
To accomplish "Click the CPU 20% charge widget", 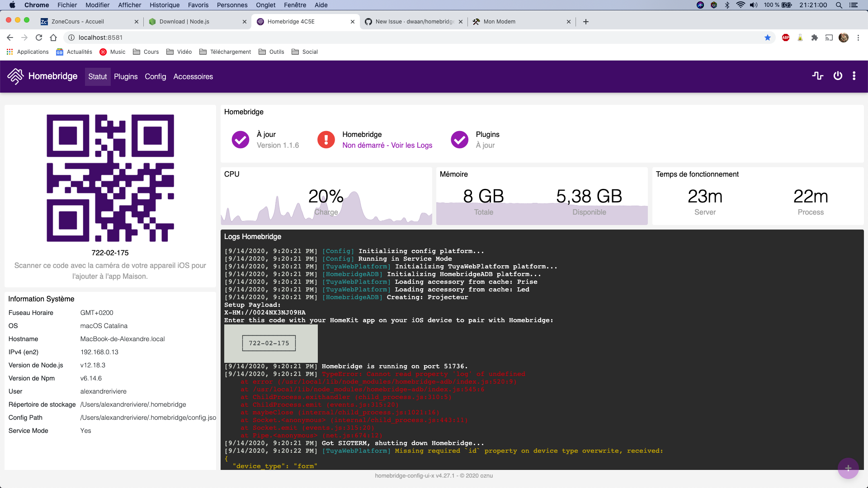I will click(x=326, y=196).
